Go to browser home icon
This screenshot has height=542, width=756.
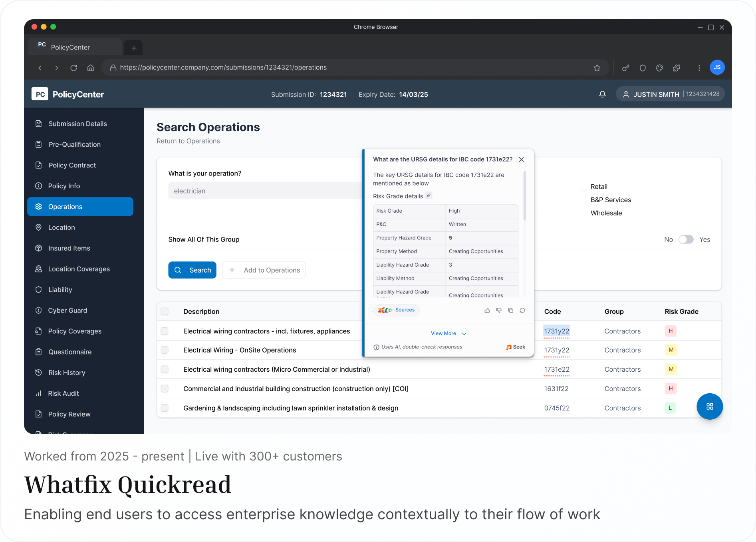coord(91,68)
